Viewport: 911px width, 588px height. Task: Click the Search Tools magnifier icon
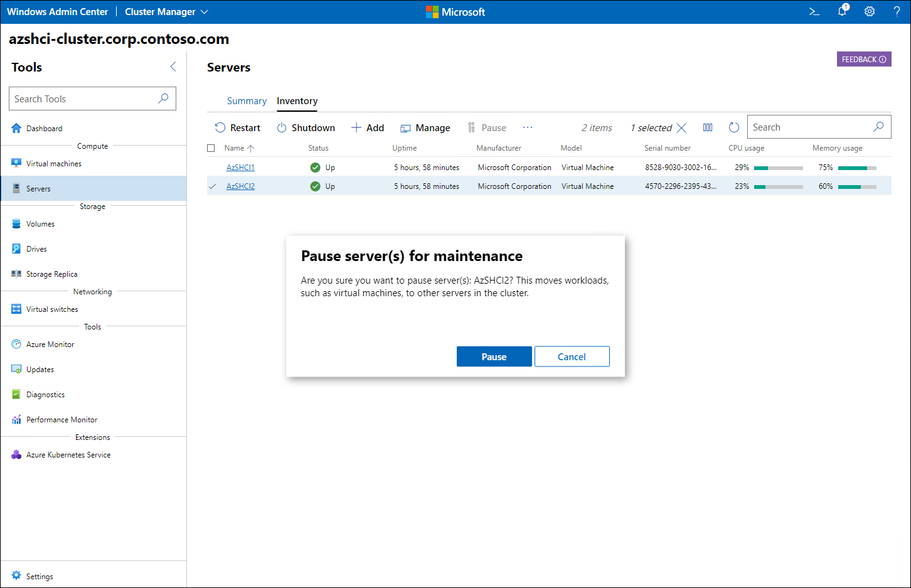pos(163,99)
